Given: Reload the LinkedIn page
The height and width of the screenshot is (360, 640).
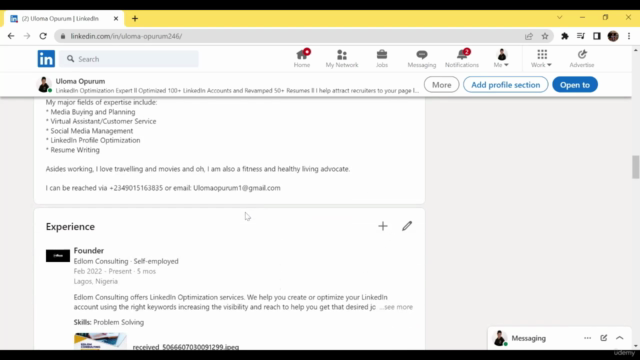Looking at the screenshot, I should click(43, 36).
